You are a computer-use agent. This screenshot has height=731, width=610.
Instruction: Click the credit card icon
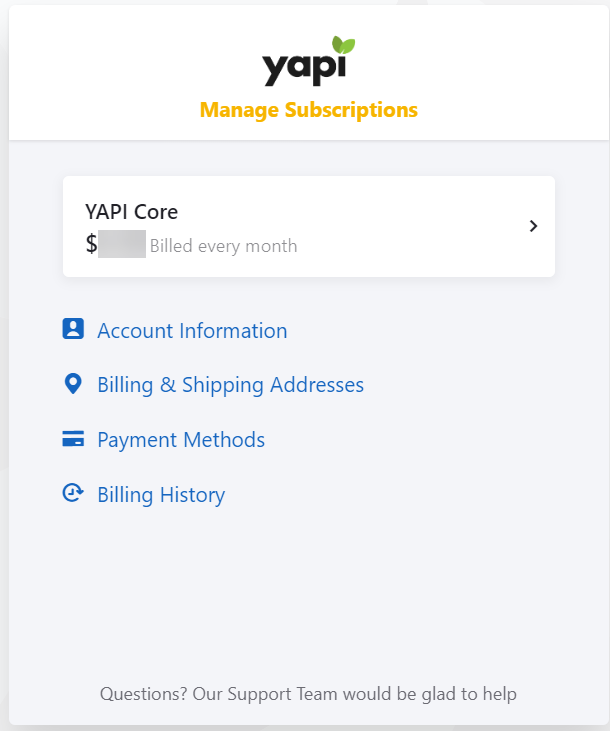(72, 440)
